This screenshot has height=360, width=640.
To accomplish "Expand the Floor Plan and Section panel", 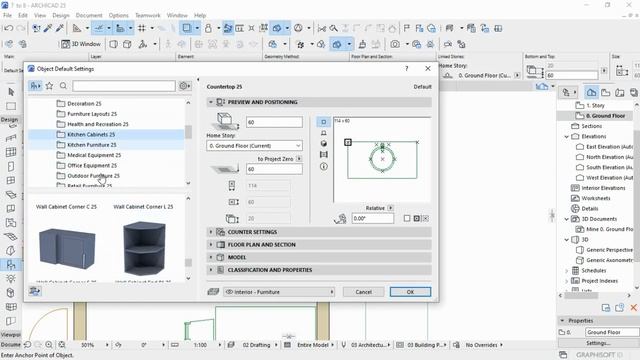I will [211, 244].
